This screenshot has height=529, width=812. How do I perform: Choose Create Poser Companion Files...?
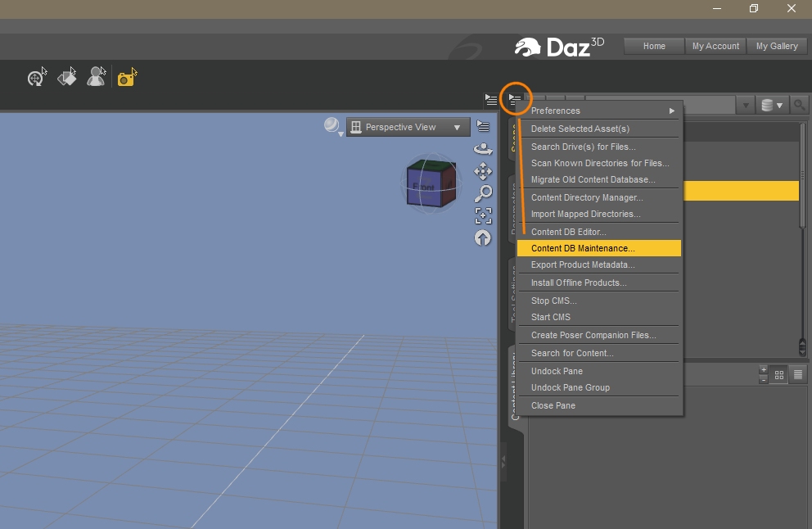click(598, 335)
